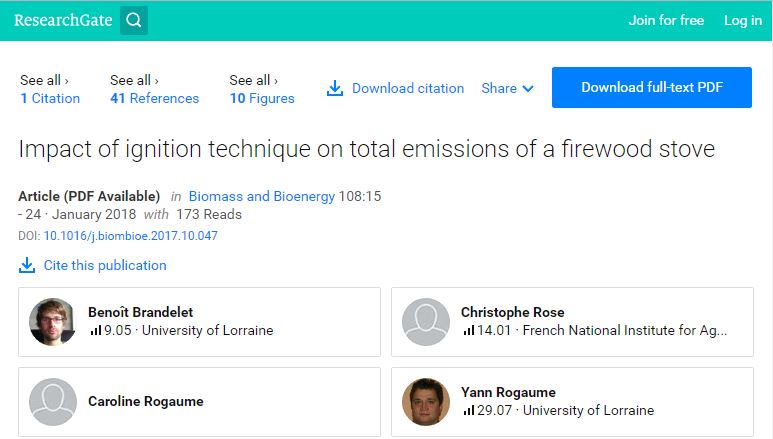773x439 pixels.
Task: Open Yann Rogaume's profile photo
Action: 425,402
